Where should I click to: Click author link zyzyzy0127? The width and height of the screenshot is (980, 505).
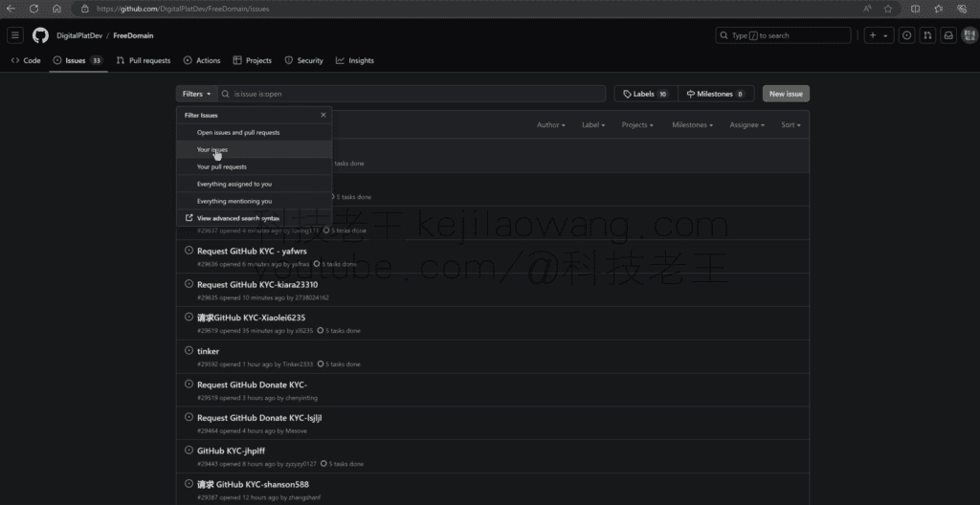(x=301, y=465)
